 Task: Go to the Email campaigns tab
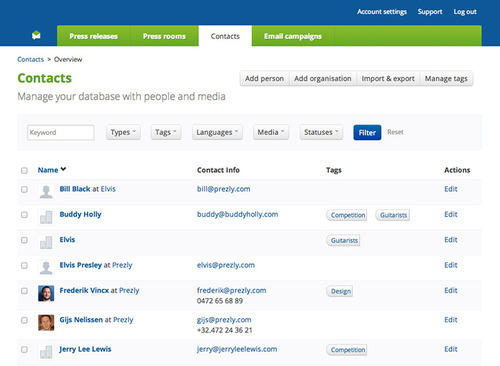click(x=293, y=36)
